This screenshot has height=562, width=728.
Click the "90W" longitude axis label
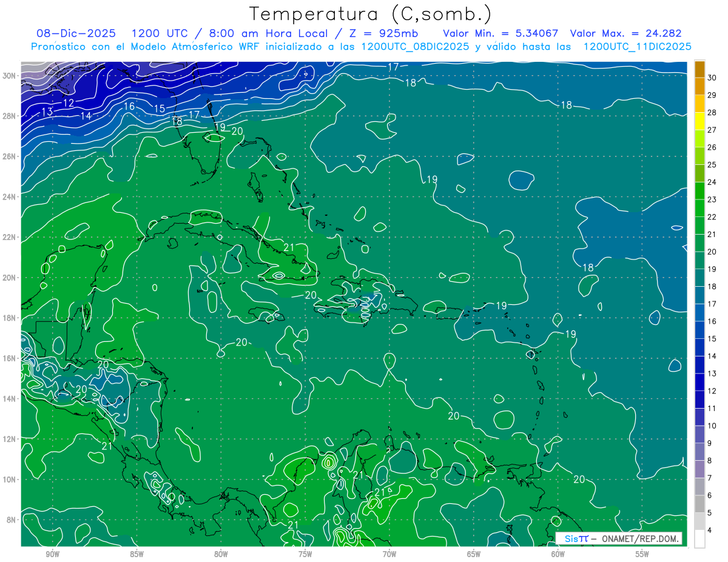(52, 554)
